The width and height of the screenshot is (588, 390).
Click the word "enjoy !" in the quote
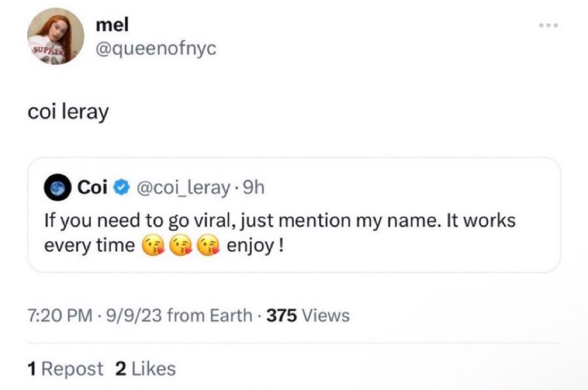(254, 245)
